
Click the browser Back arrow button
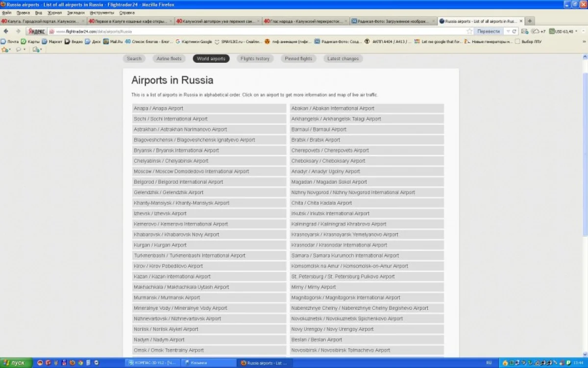pos(6,31)
